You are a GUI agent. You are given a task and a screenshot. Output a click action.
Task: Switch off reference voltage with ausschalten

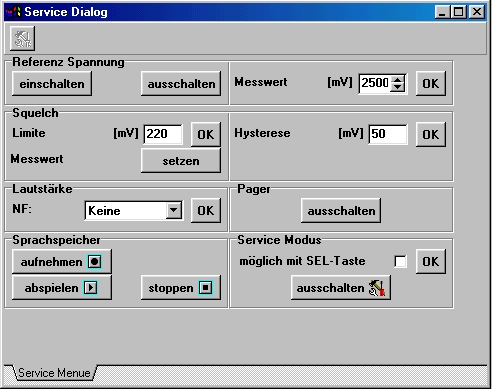(x=181, y=84)
